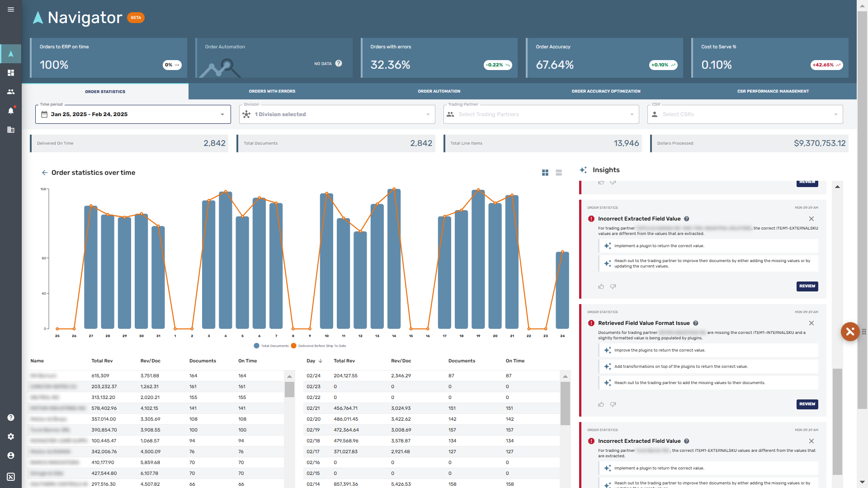
Task: Open the company building sidebar icon
Action: pos(11,130)
